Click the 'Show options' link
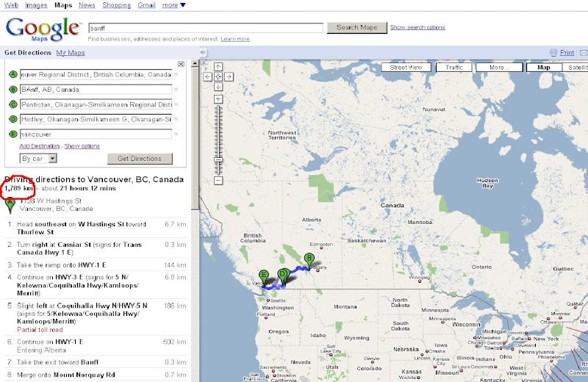This screenshot has width=588, height=382. point(82,146)
